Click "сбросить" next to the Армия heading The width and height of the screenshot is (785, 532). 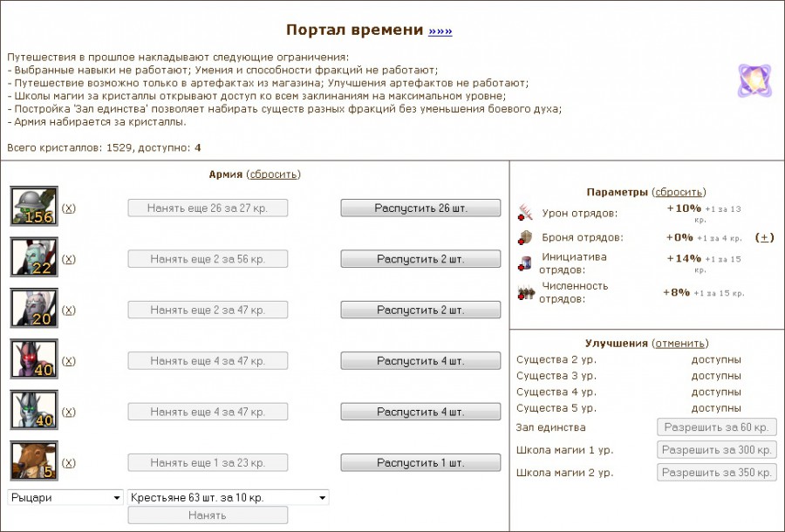pos(273,174)
